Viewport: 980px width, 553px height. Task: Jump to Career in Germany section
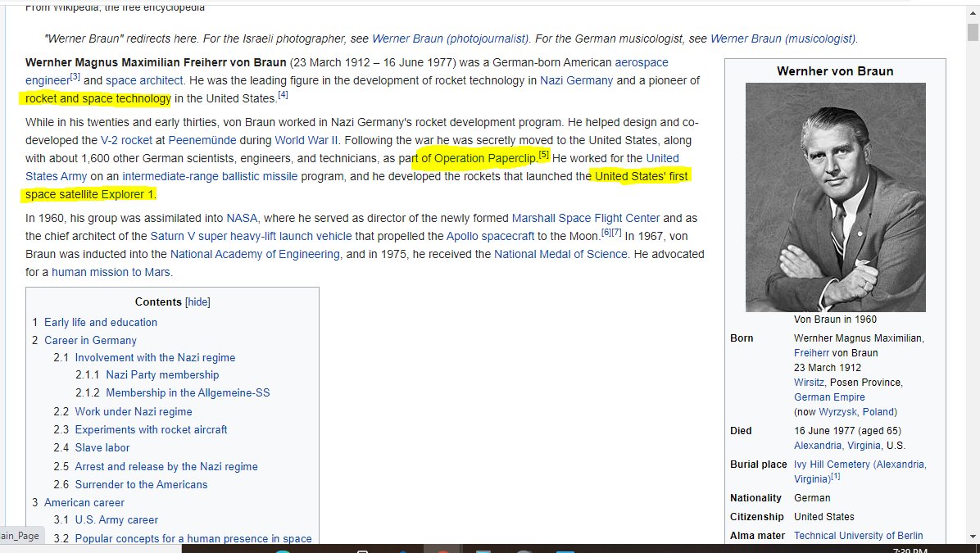tap(90, 341)
